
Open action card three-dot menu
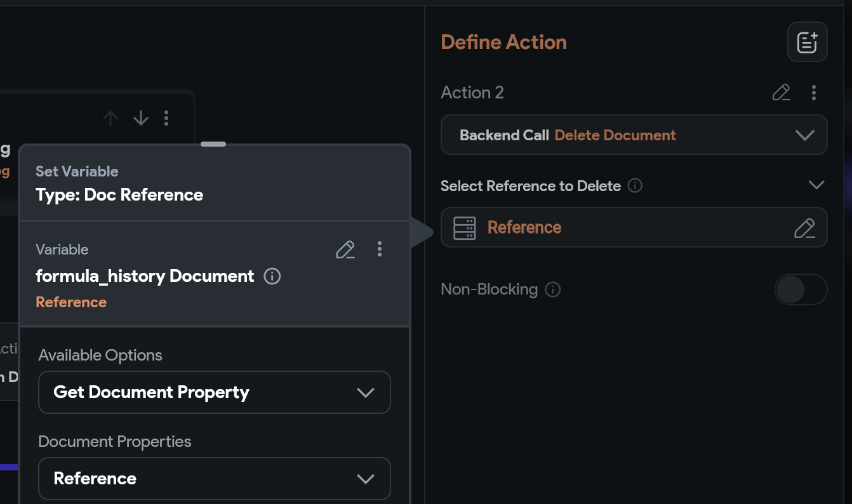pos(166,118)
